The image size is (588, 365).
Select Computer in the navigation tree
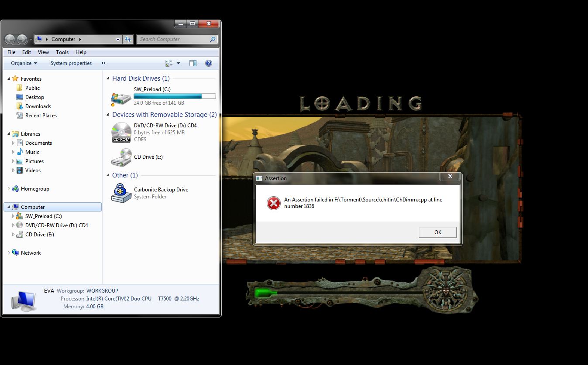(33, 207)
